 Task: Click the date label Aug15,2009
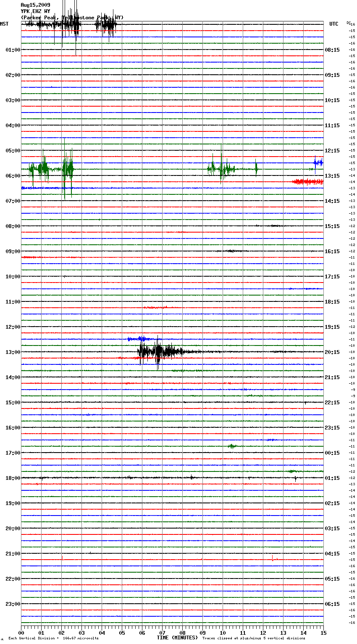pyautogui.click(x=35, y=5)
